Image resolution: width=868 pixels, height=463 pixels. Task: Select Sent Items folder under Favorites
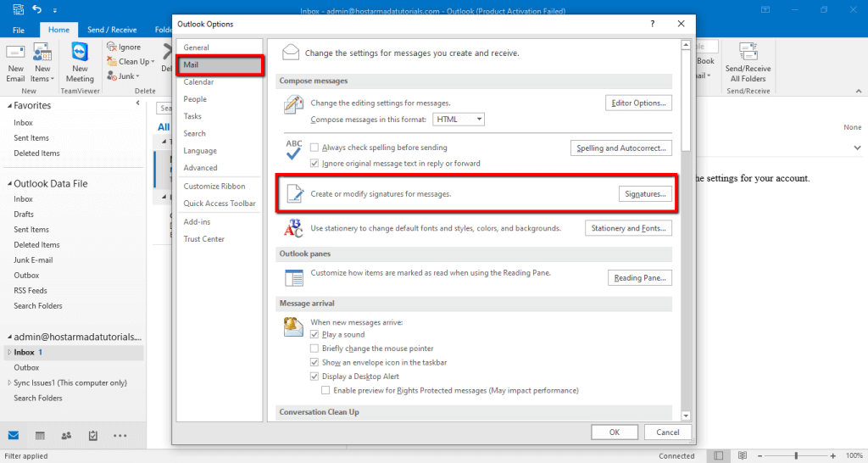31,138
